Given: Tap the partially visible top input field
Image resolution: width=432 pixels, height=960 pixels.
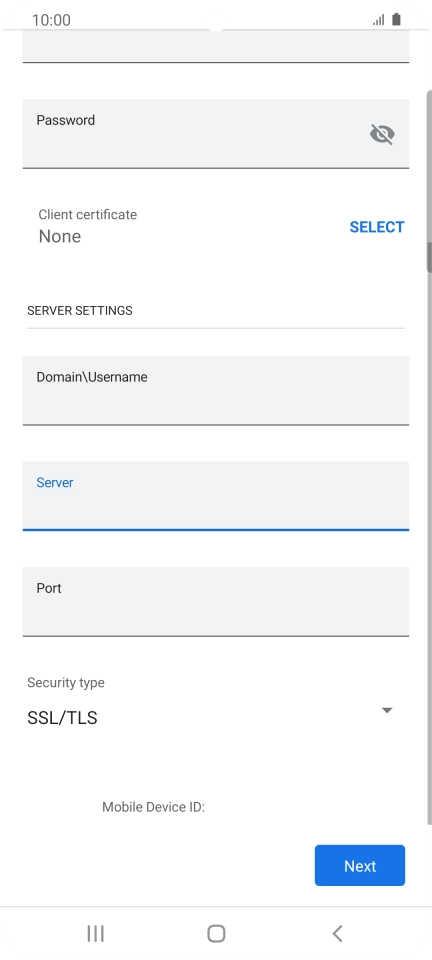Looking at the screenshot, I should pyautogui.click(x=215, y=47).
